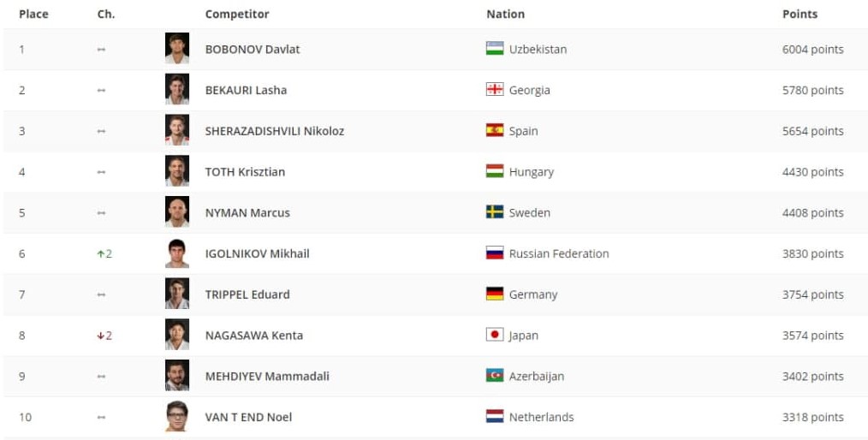The width and height of the screenshot is (868, 440).
Task: Click the Netherlands flag icon
Action: pyautogui.click(x=495, y=417)
